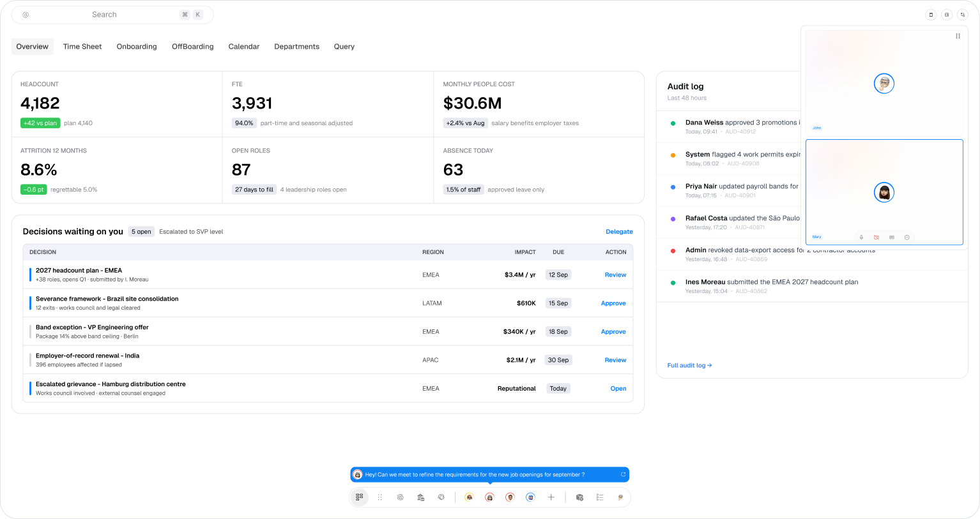Click the sidebar panel icon in the top bar
980x519 pixels.
click(x=947, y=15)
